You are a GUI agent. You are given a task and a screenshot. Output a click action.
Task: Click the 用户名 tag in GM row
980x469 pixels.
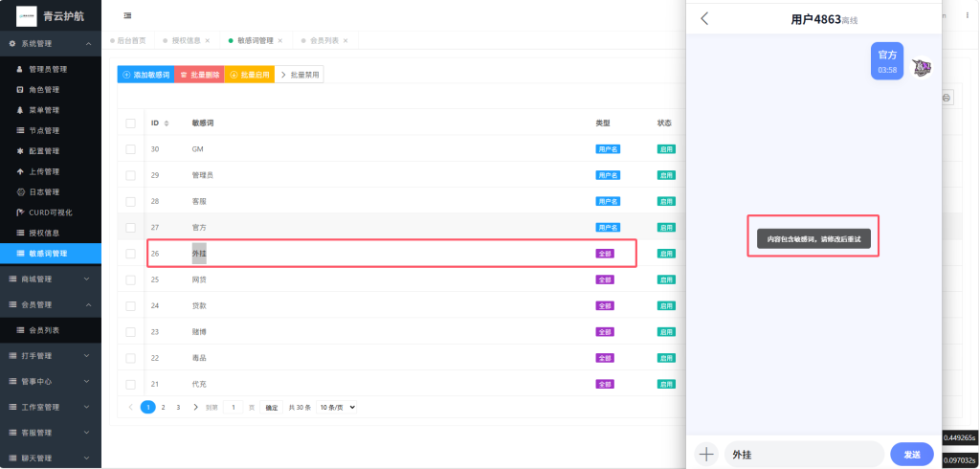pyautogui.click(x=608, y=149)
